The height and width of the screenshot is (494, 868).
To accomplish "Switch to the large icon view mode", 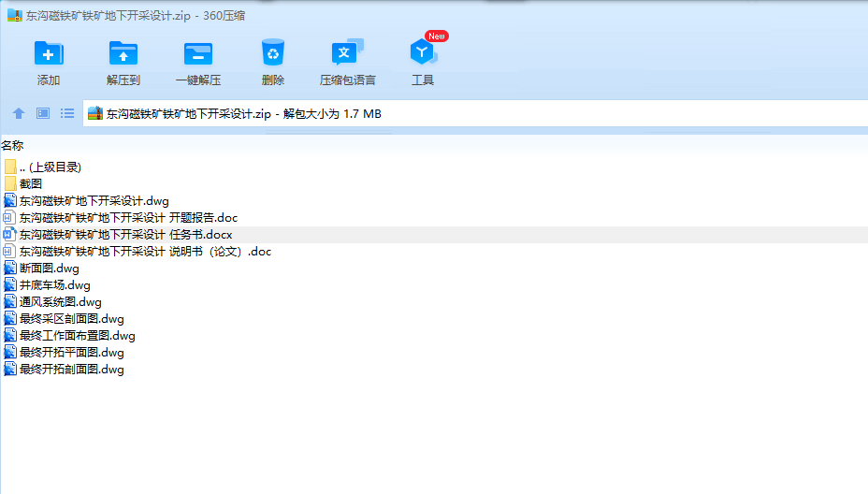I will (43, 113).
